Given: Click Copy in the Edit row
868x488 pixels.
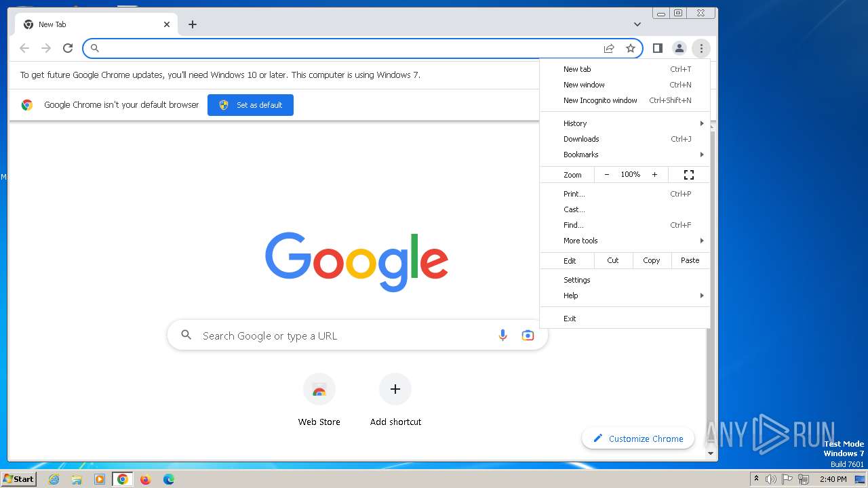Looking at the screenshot, I should (x=652, y=260).
